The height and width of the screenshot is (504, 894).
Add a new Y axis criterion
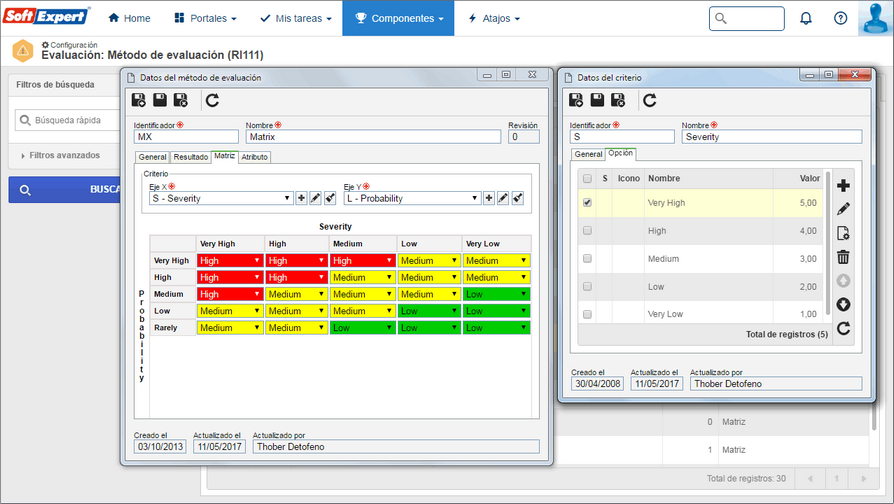[x=489, y=198]
